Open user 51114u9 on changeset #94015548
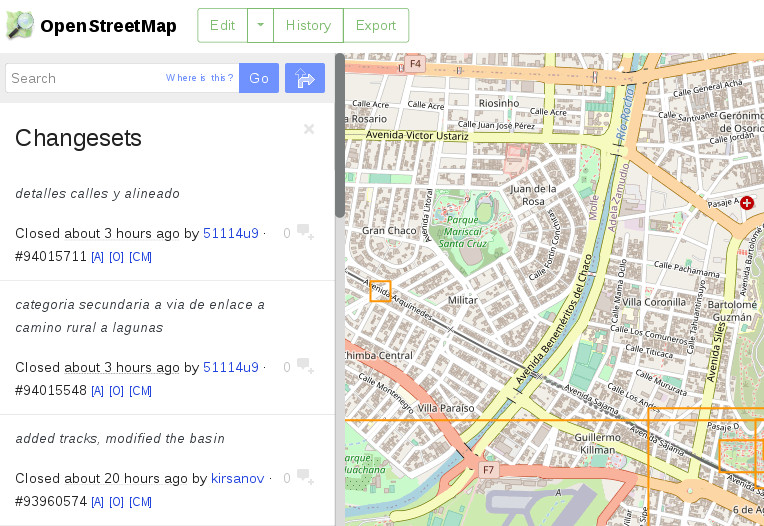 tap(230, 367)
